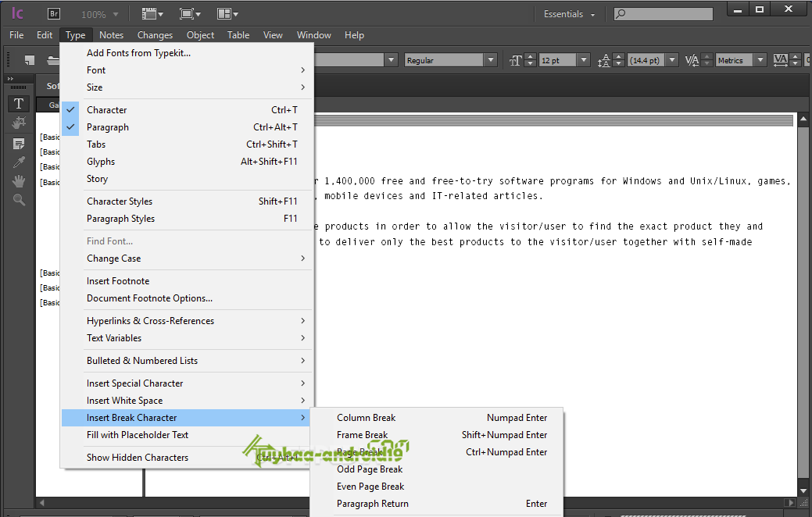Expand Size submenu
Screen dimensions: 812x517
click(188, 87)
